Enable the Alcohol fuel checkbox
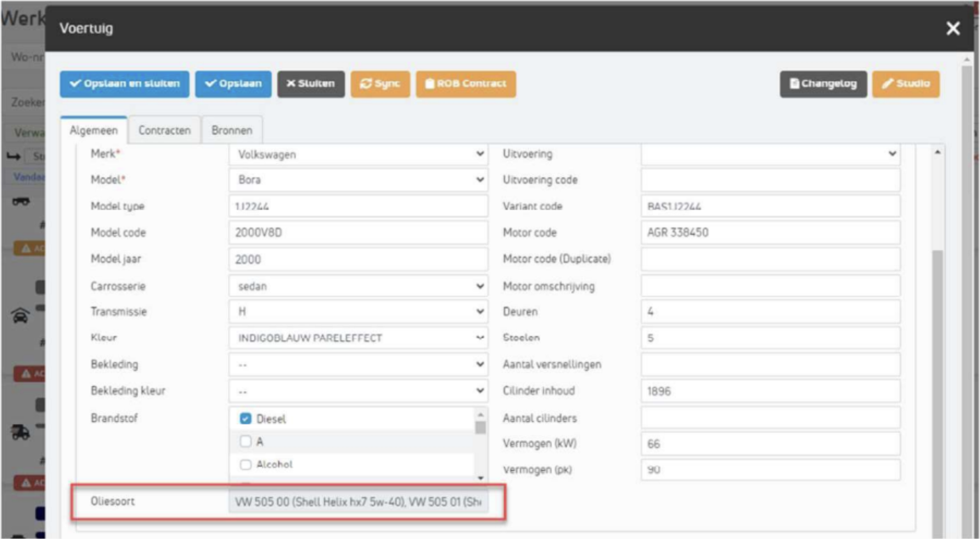 pyautogui.click(x=245, y=464)
